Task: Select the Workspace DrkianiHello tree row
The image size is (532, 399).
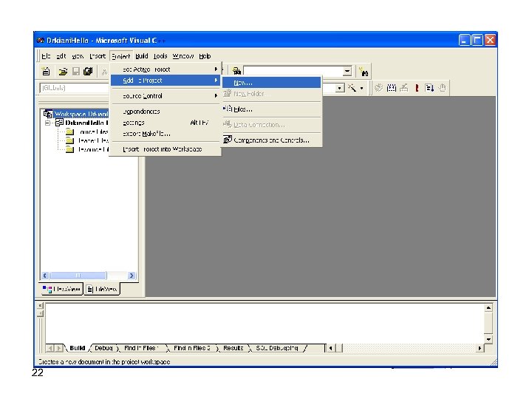Action: tap(81, 114)
